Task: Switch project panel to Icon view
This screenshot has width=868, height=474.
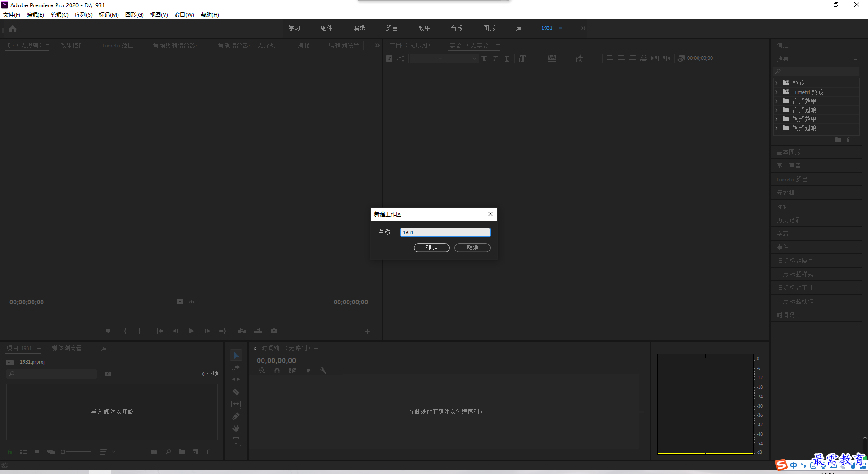Action: pyautogui.click(x=37, y=452)
